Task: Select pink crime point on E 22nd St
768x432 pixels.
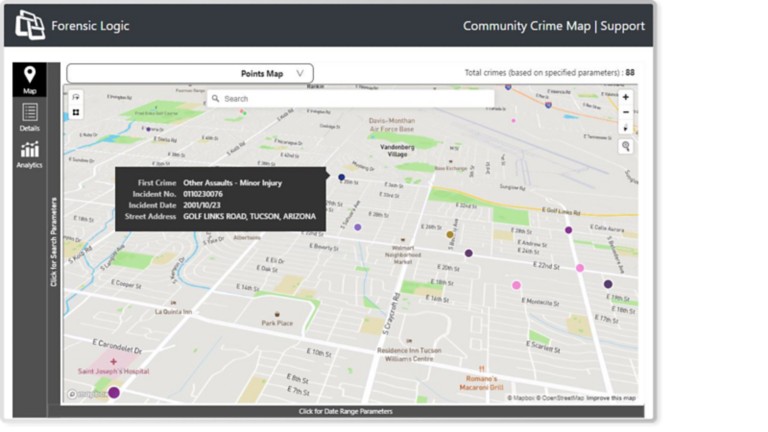Action: 580,268
